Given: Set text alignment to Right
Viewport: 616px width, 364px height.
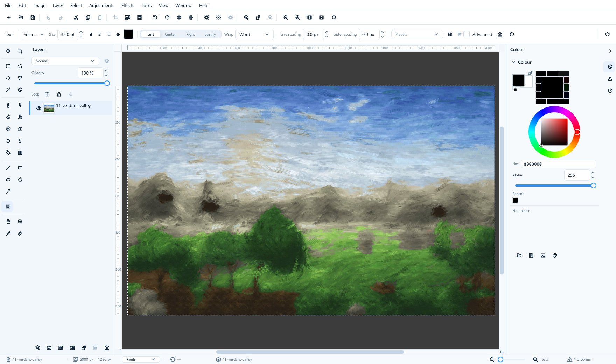Looking at the screenshot, I should (x=190, y=34).
